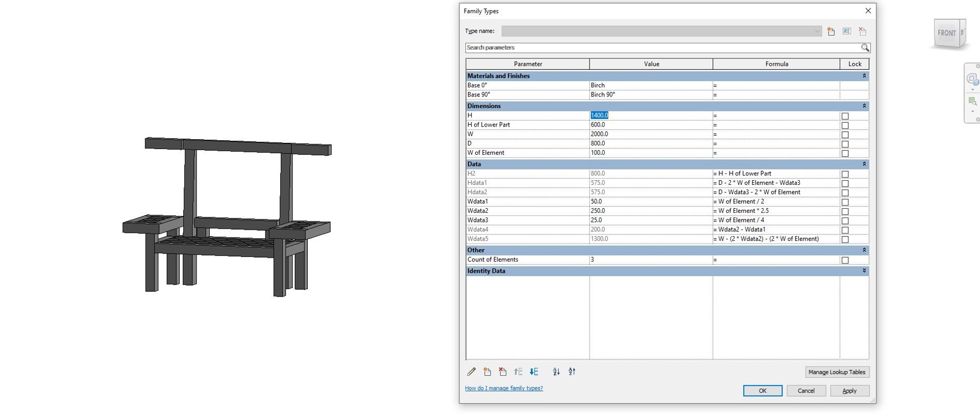Click the New Parameter icon
Viewport: 980px width, 415px height.
(487, 372)
